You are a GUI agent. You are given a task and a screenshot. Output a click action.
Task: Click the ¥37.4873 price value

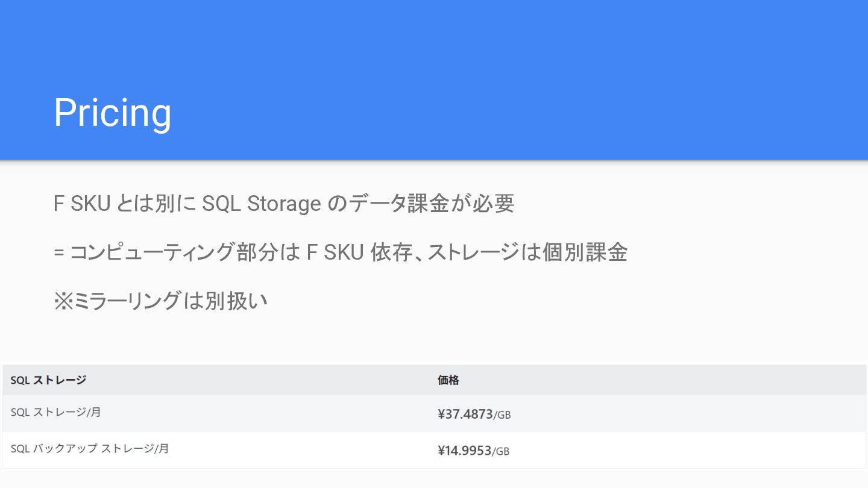pos(465,414)
